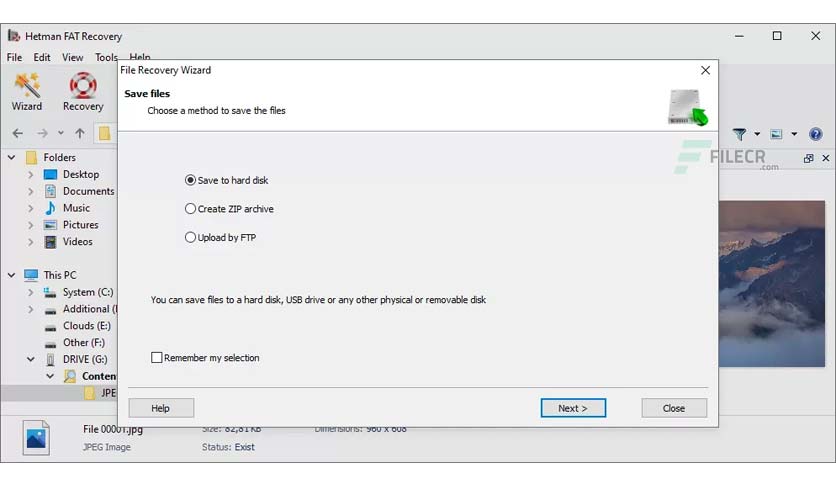The width and height of the screenshot is (836, 484).
Task: Collapse the Folders tree node
Action: 11,158
